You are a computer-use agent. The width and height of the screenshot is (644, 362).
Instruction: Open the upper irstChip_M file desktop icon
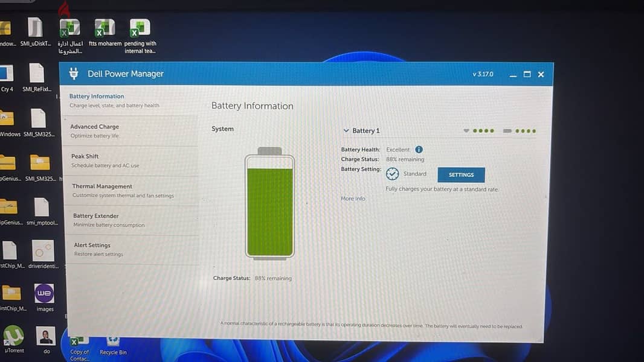point(12,255)
